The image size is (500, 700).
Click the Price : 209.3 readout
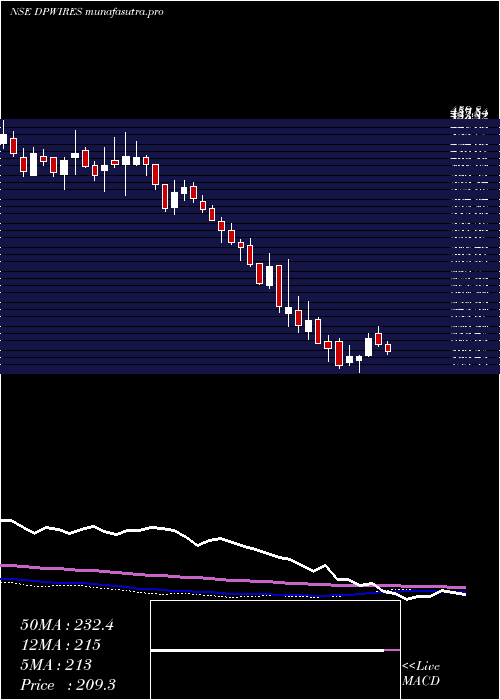pos(68,685)
